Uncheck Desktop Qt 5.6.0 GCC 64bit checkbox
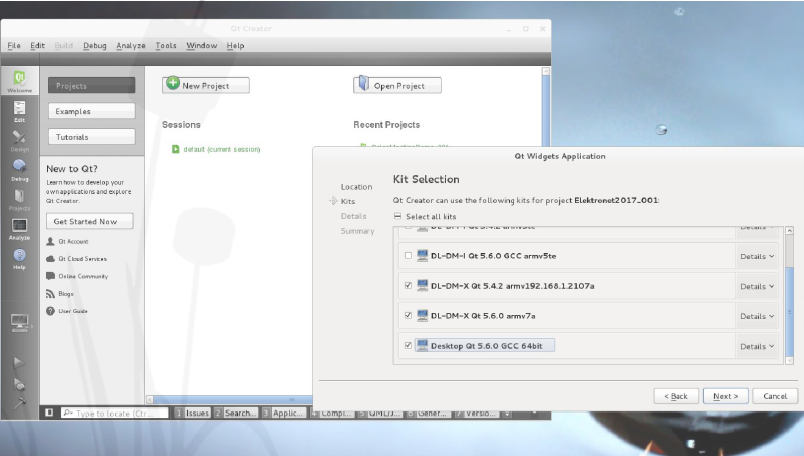The height and width of the screenshot is (456, 804). 408,345
